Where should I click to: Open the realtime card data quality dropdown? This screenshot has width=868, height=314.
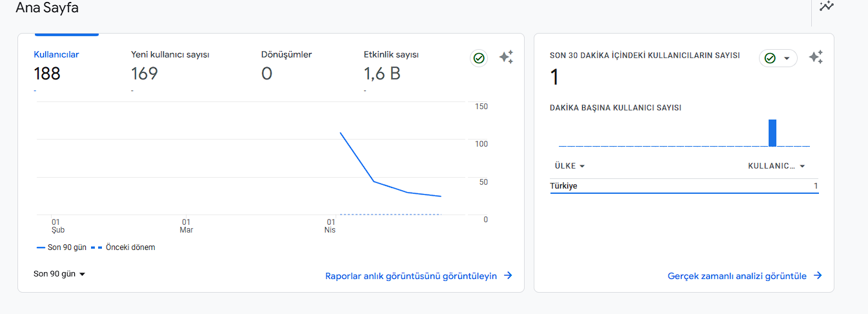[778, 58]
